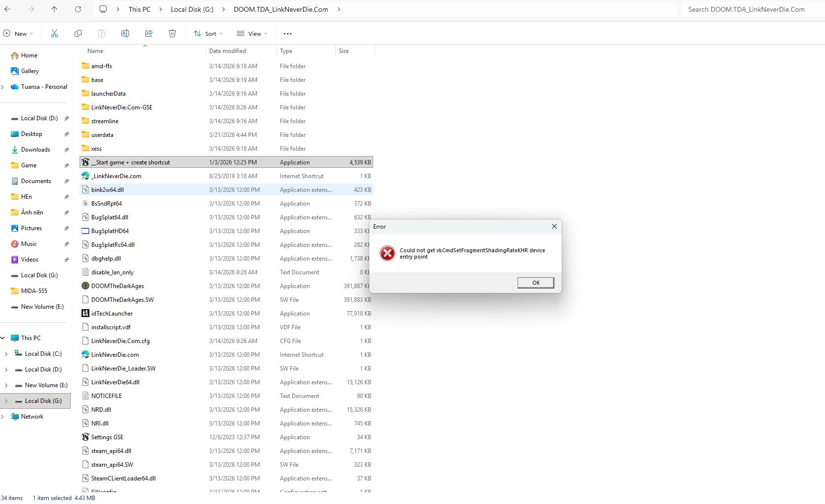Select the DOOMTheDarkAges application file
This screenshot has width=825, height=504.
point(117,286)
